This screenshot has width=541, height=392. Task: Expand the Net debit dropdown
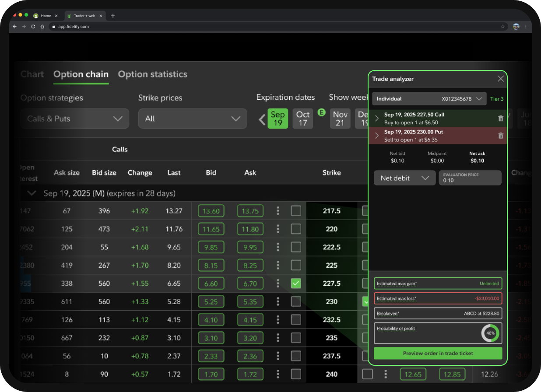click(404, 178)
